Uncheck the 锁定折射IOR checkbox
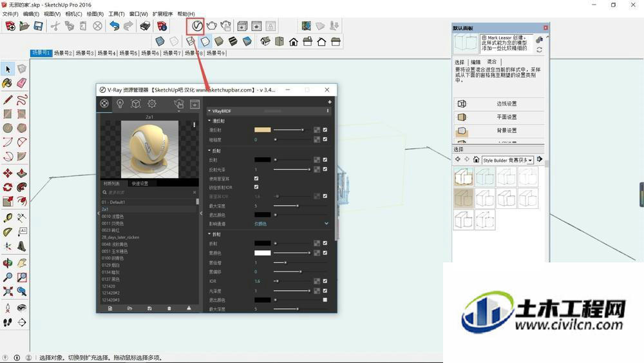Screen dimensions: 644x363 pyautogui.click(x=256, y=187)
